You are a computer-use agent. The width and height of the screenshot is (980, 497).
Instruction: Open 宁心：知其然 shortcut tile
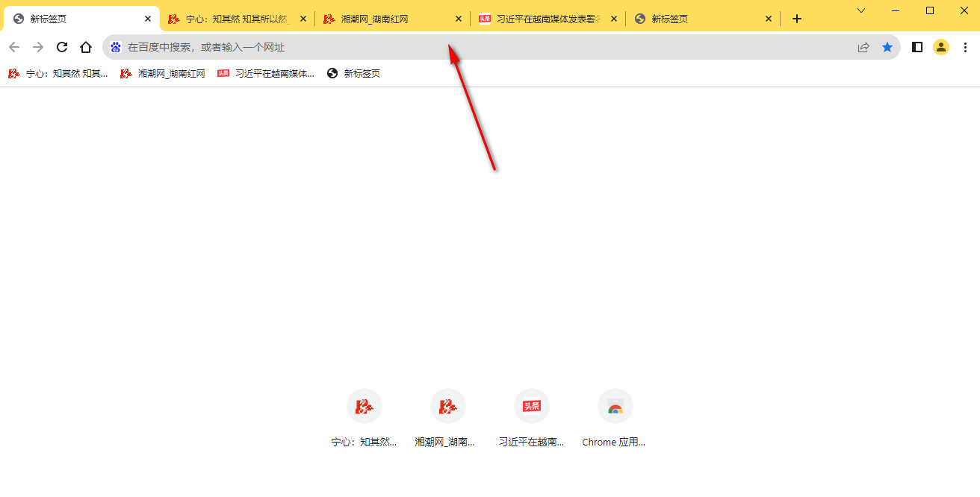click(x=365, y=419)
